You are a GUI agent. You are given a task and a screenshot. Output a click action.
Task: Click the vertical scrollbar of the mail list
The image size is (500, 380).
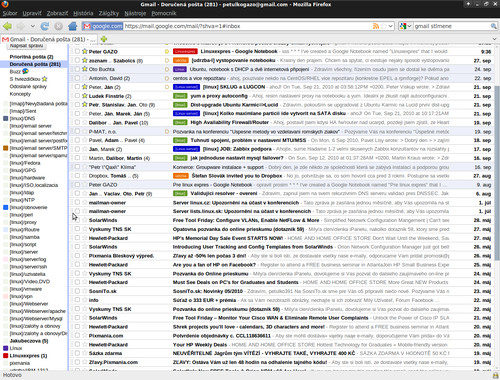tap(497, 173)
